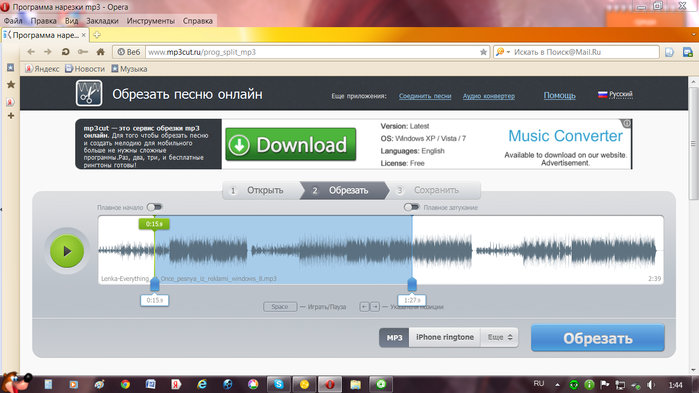The width and height of the screenshot is (699, 393).
Task: Bookmark the page with the address bar star
Action: [483, 52]
